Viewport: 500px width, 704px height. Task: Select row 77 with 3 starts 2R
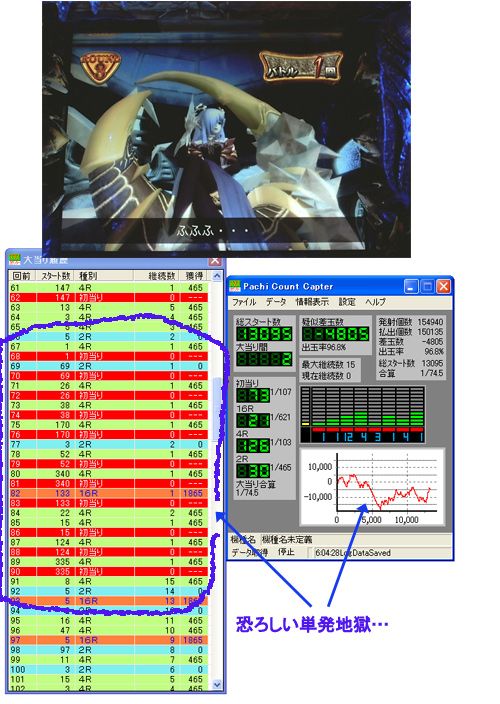(x=109, y=444)
